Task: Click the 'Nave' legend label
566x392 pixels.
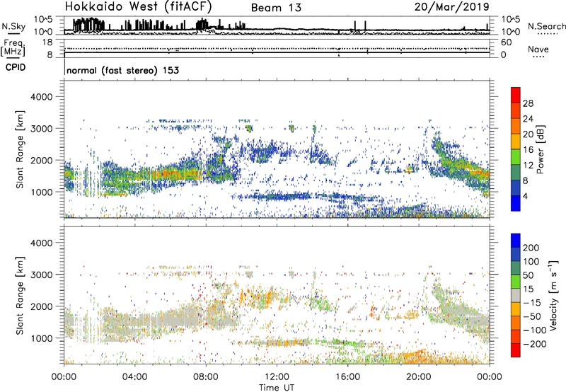Action: (x=538, y=50)
